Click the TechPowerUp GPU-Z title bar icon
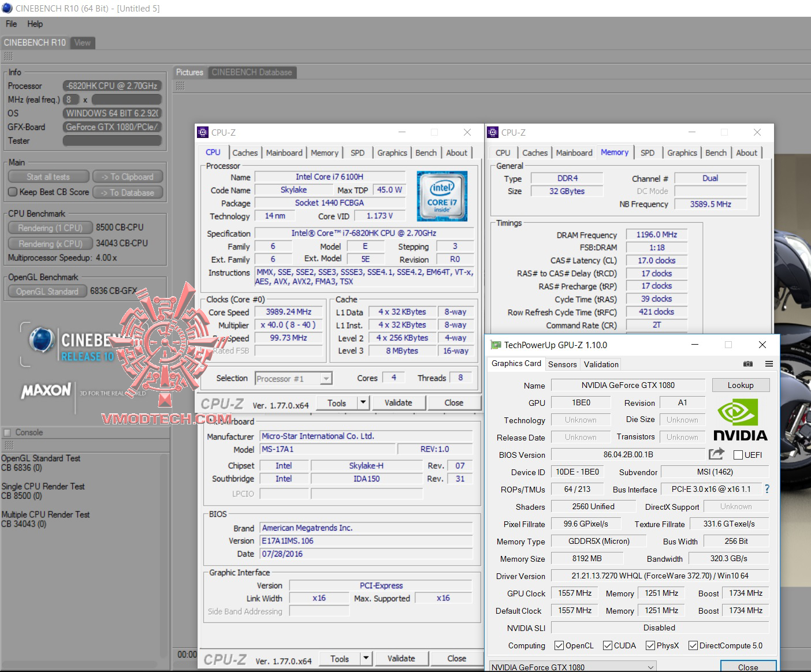Image resolution: width=811 pixels, height=672 pixels. pos(496,345)
